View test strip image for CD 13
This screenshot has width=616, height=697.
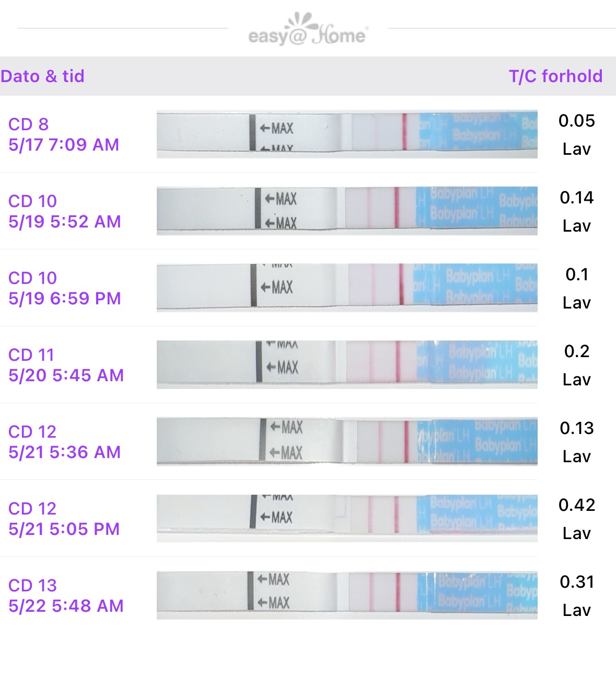click(x=347, y=595)
